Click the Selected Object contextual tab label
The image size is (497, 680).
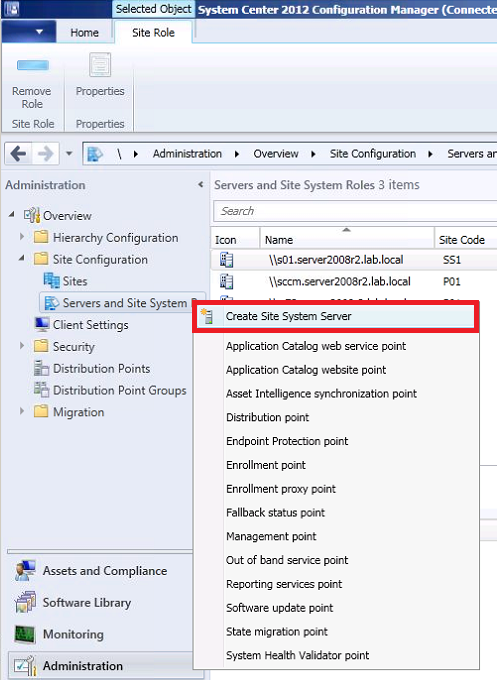click(154, 9)
